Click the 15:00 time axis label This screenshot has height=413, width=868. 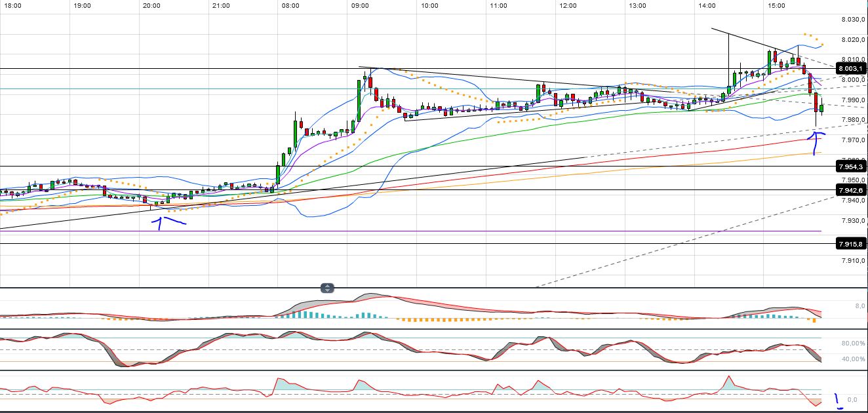[x=776, y=5]
